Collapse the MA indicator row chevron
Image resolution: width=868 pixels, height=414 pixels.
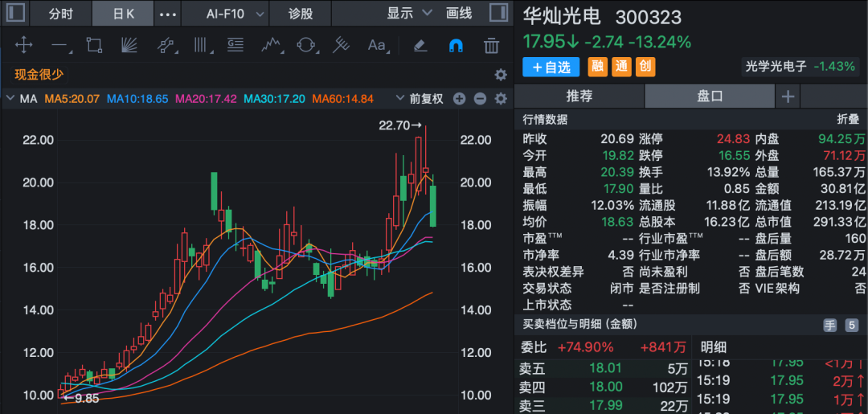click(x=10, y=99)
